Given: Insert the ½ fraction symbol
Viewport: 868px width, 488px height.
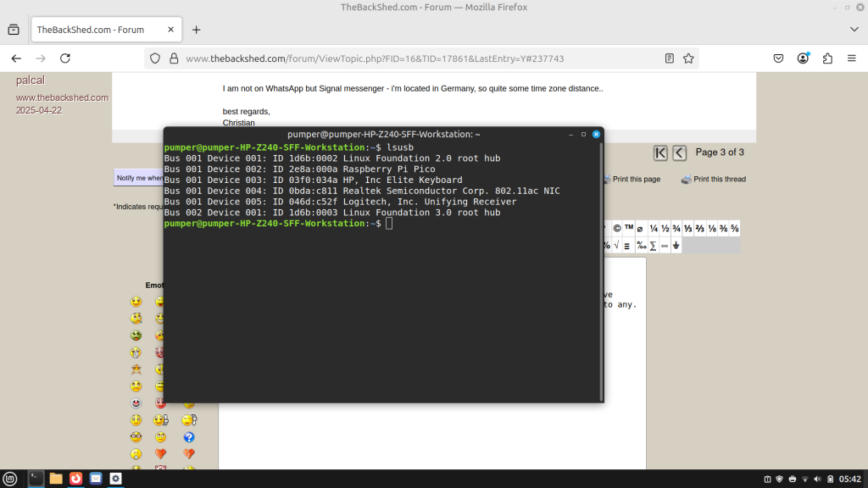Looking at the screenshot, I should pyautogui.click(x=665, y=228).
